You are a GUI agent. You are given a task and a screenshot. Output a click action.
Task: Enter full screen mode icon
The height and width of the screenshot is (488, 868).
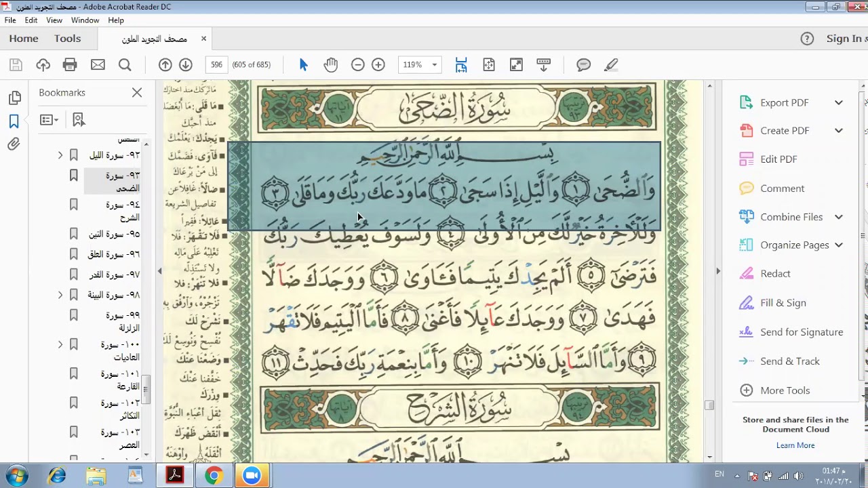516,65
